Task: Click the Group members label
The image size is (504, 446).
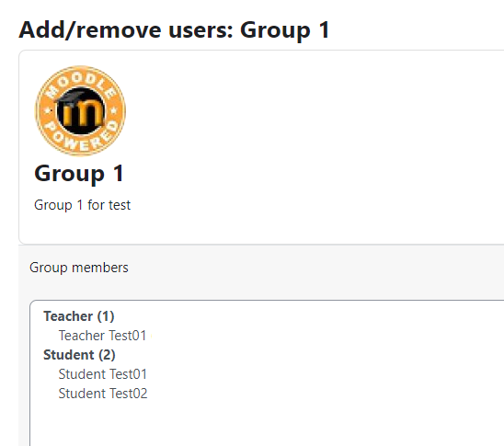Action: coord(79,268)
